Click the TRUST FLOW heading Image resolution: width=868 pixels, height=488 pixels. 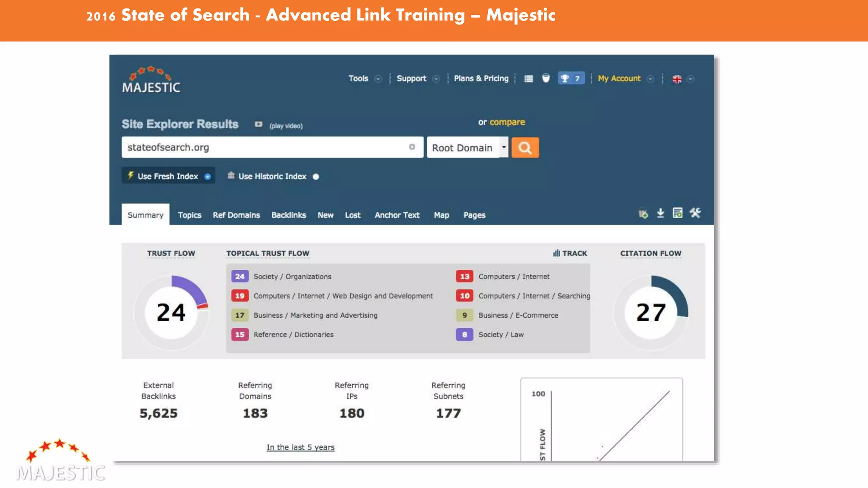(171, 253)
